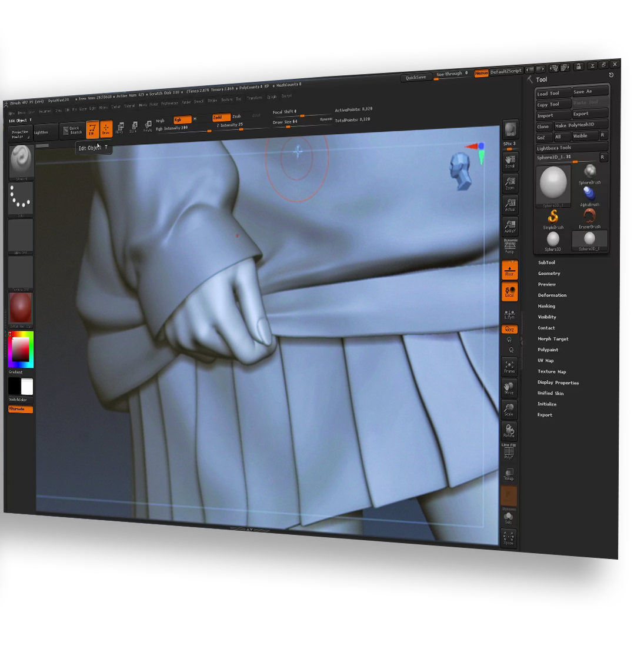Click the Menus toggle button

481,73
